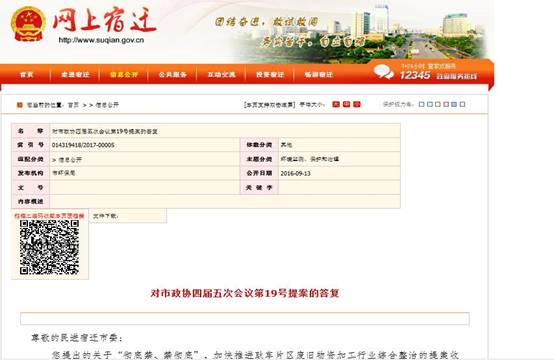Open the 走进宿迁 navigation tab
This screenshot has height=360, width=554.
tap(75, 75)
